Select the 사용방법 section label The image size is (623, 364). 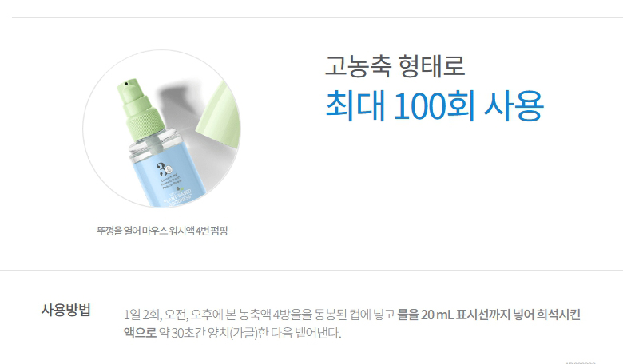click(66, 310)
